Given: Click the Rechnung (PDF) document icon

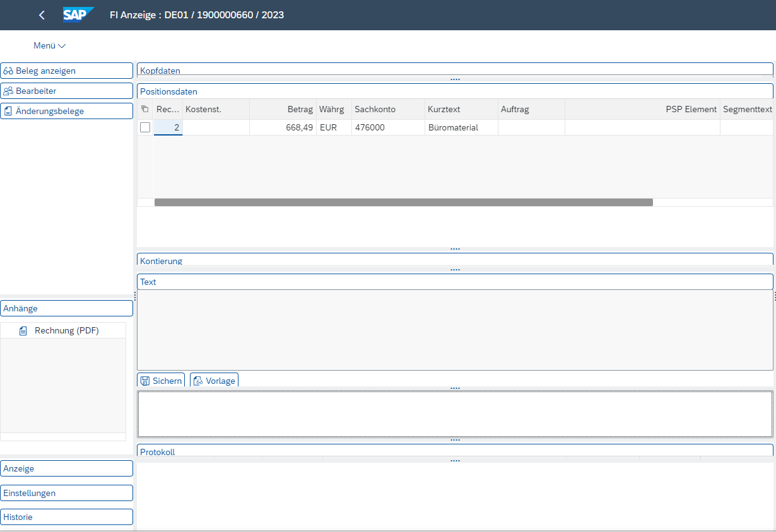Looking at the screenshot, I should pos(23,331).
